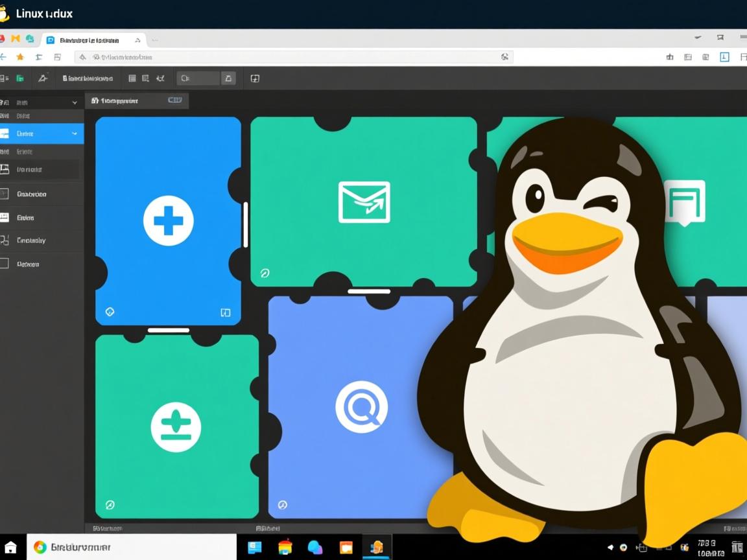Click the circular plus icon on the green tile

click(176, 426)
